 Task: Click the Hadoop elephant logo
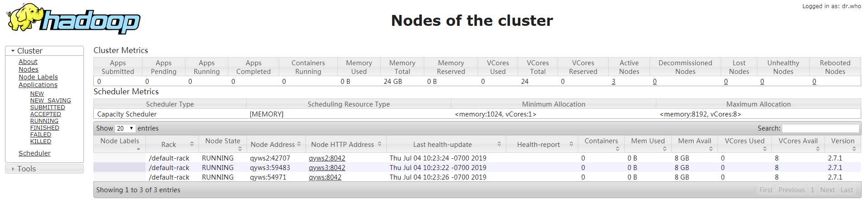click(73, 19)
